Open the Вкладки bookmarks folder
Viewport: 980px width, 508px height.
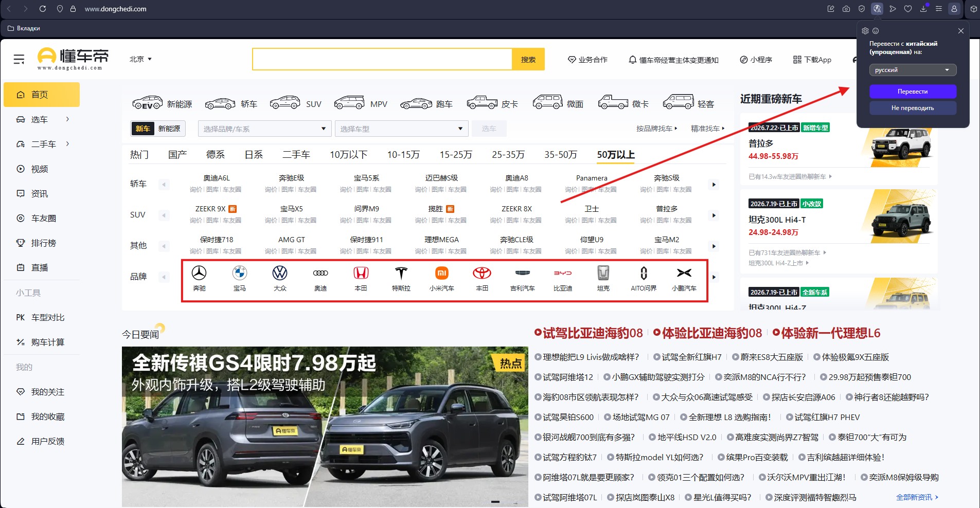pos(24,28)
